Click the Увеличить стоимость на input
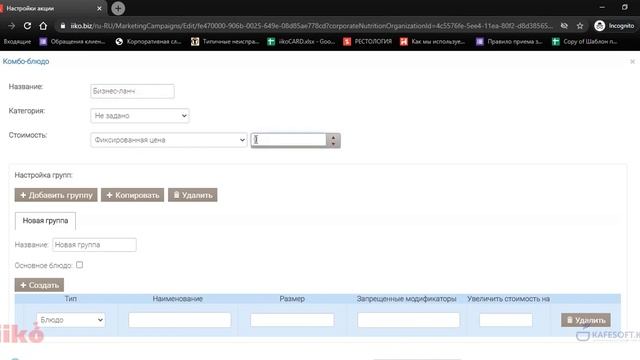640x360 pixels. 506,320
